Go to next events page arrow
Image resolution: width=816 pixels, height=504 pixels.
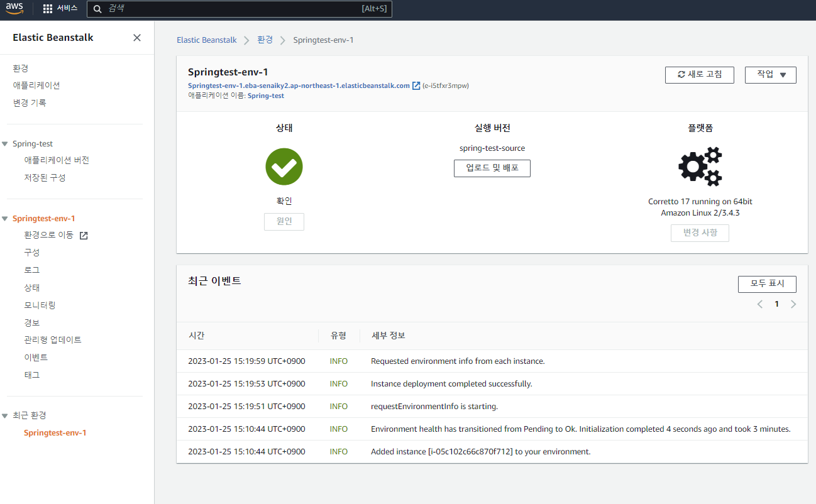click(793, 304)
